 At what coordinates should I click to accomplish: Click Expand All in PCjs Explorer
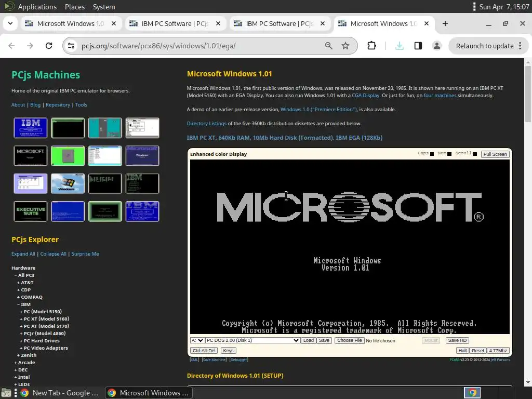23,254
